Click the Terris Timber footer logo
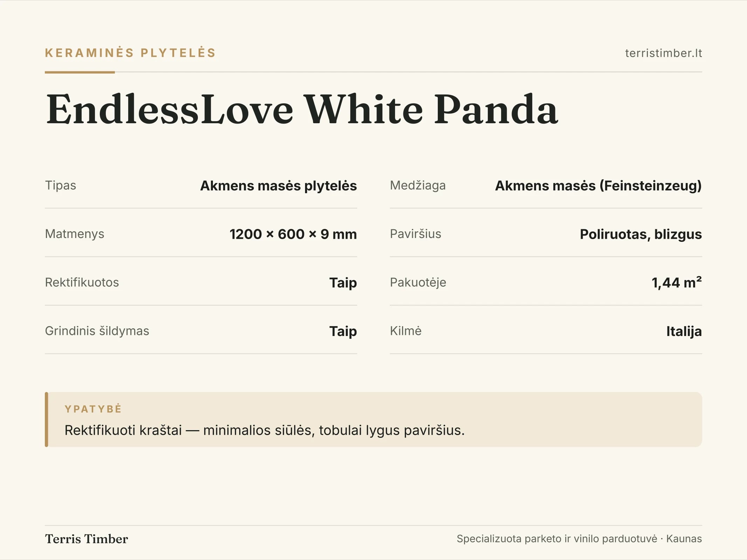Image resolution: width=747 pixels, height=560 pixels. coord(87,539)
